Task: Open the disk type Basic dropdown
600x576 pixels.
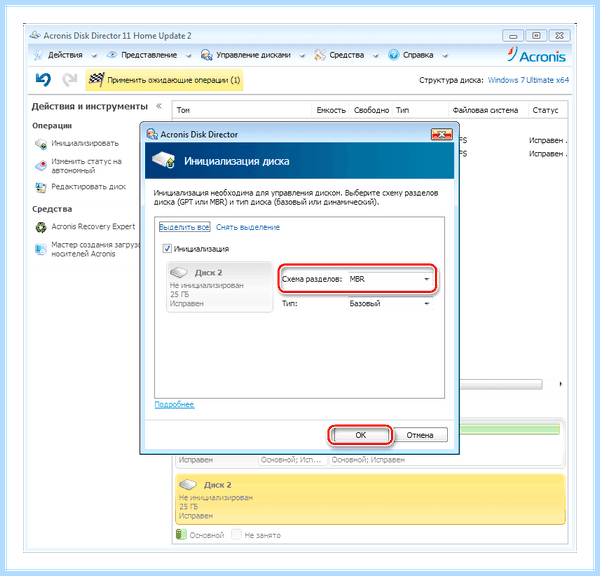Action: point(390,304)
